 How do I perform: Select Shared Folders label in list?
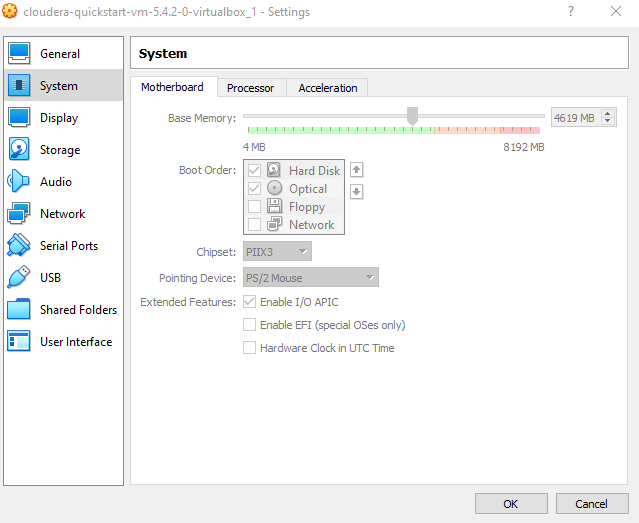pyautogui.click(x=78, y=310)
